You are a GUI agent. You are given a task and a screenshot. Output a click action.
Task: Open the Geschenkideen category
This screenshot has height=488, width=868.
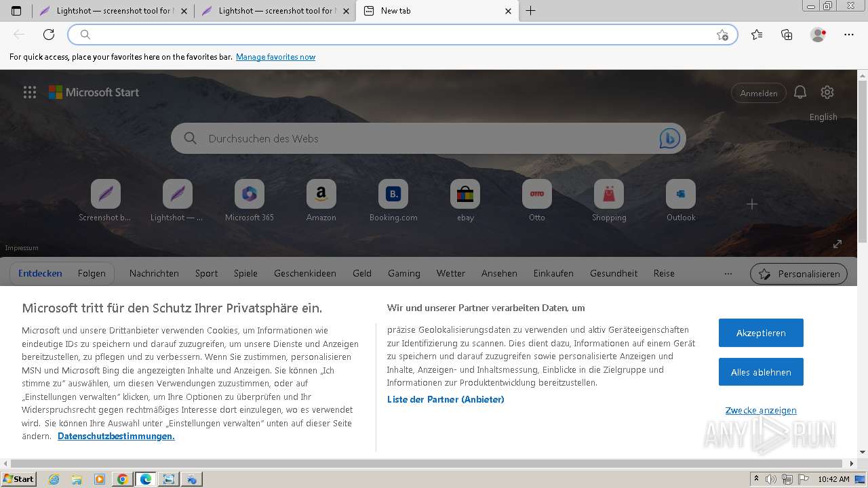click(x=305, y=274)
